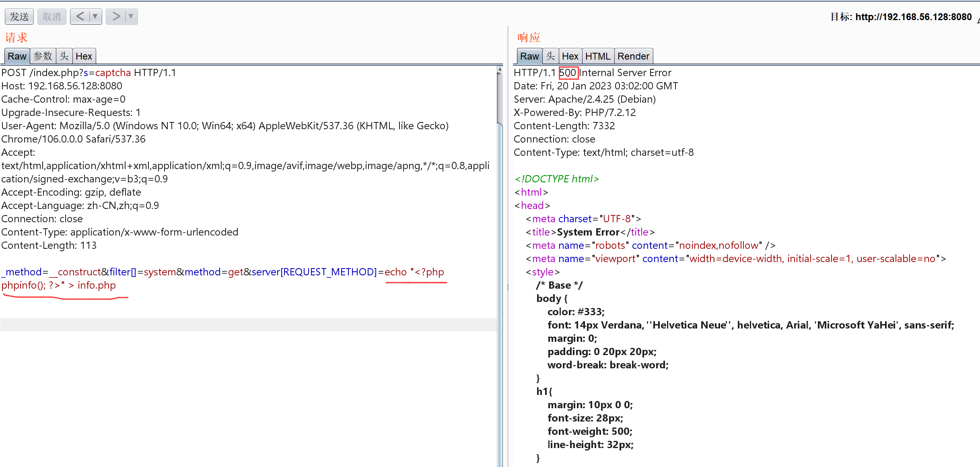The height and width of the screenshot is (467, 980).
Task: Go forward with the > history arrow
Action: coord(116,17)
